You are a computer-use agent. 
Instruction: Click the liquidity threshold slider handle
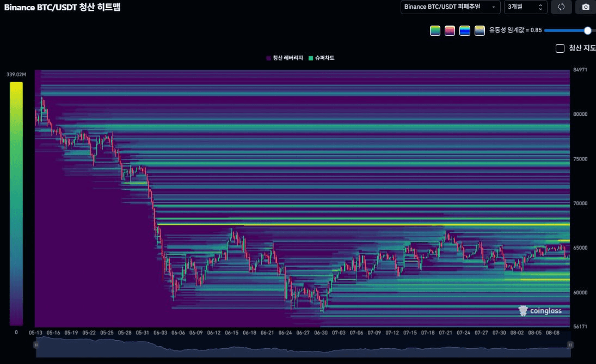point(588,30)
